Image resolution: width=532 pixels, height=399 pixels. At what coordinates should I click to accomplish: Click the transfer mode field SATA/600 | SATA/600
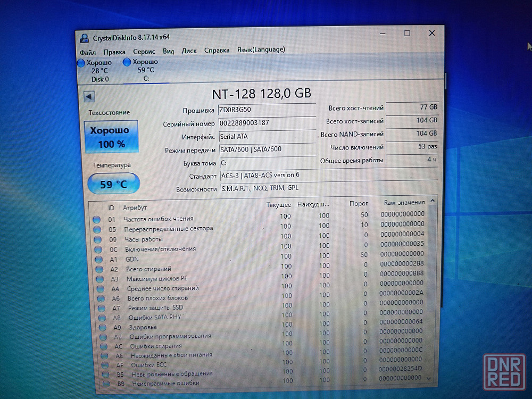268,149
